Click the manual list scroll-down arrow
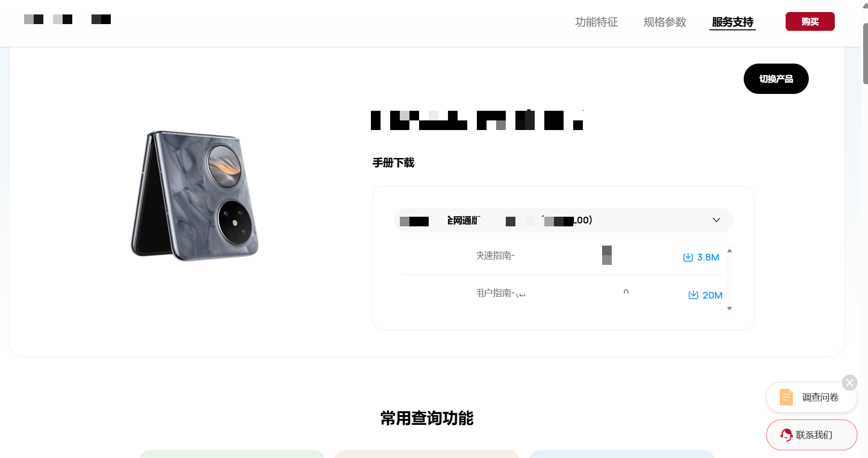The height and width of the screenshot is (458, 868). 729,308
